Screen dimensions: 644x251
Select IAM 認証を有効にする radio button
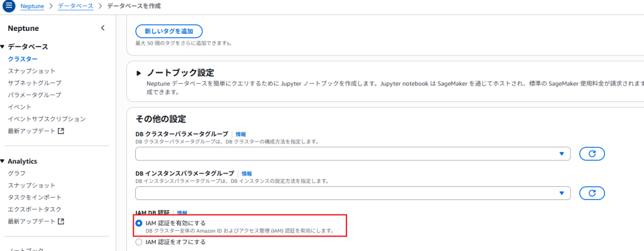pos(139,223)
